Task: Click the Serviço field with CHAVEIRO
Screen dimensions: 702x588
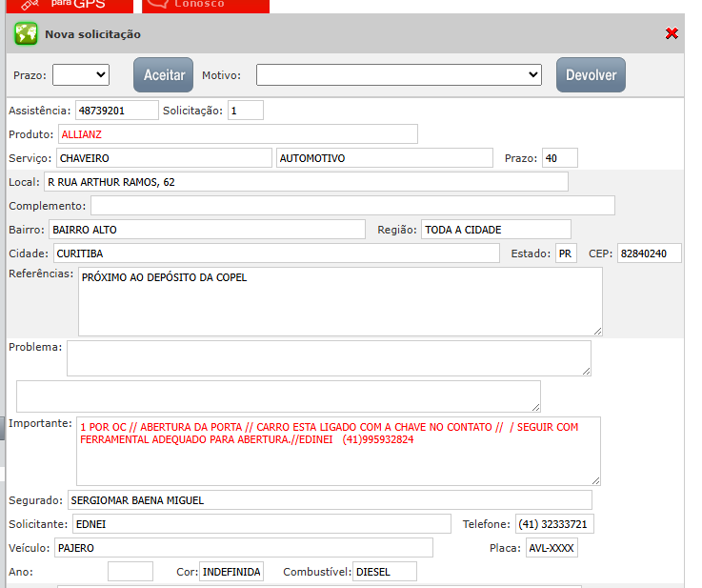Action: pos(164,157)
